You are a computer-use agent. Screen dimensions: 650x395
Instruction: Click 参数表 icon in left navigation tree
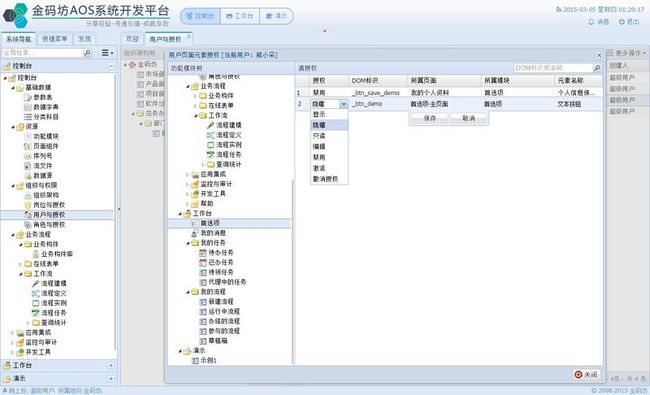click(x=27, y=97)
